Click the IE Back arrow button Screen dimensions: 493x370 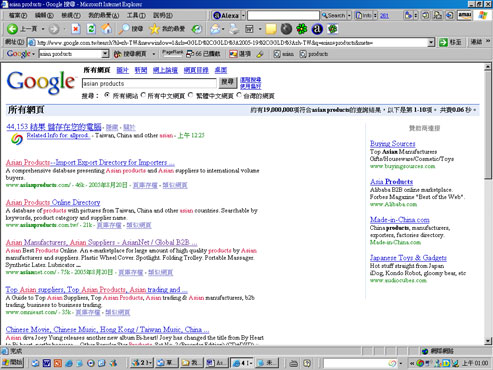click(x=12, y=29)
